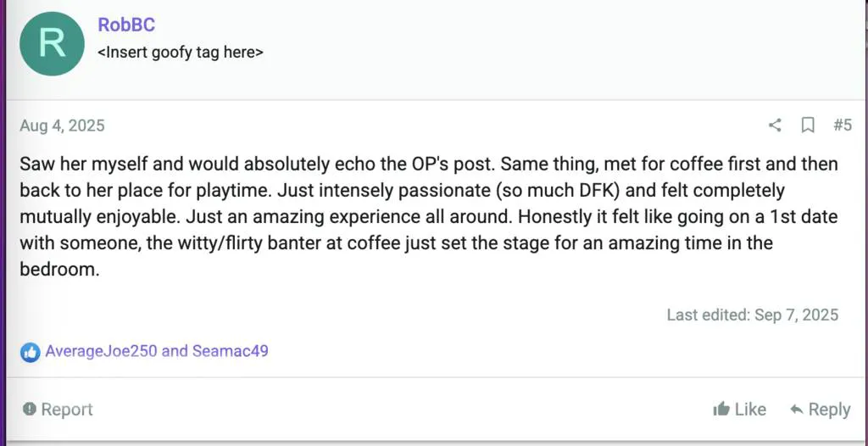The height and width of the screenshot is (446, 868).
Task: Open the post permalink #5
Action: click(x=842, y=125)
